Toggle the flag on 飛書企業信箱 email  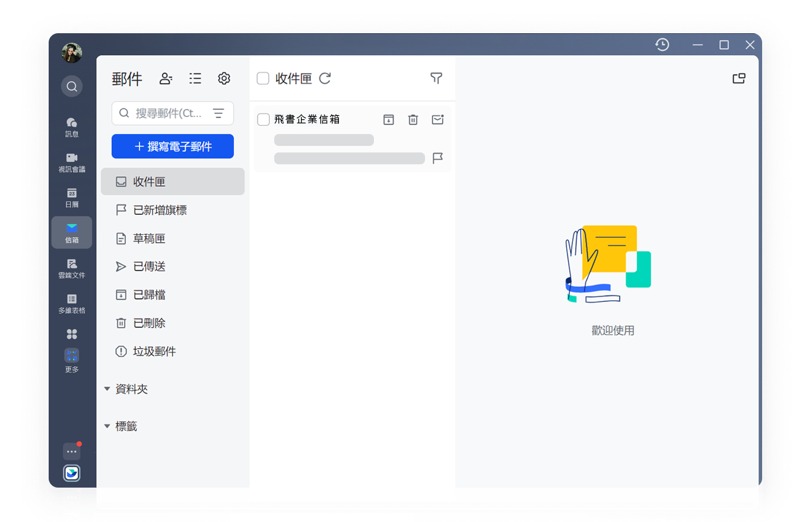click(437, 158)
